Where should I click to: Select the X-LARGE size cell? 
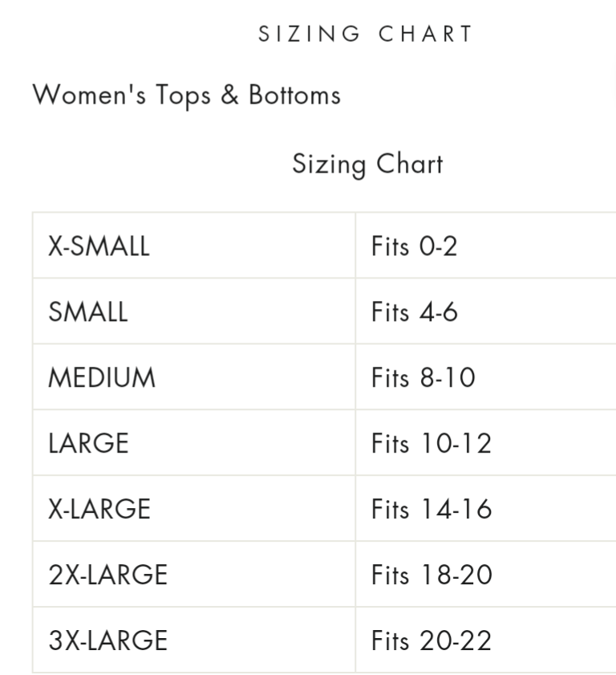point(99,509)
